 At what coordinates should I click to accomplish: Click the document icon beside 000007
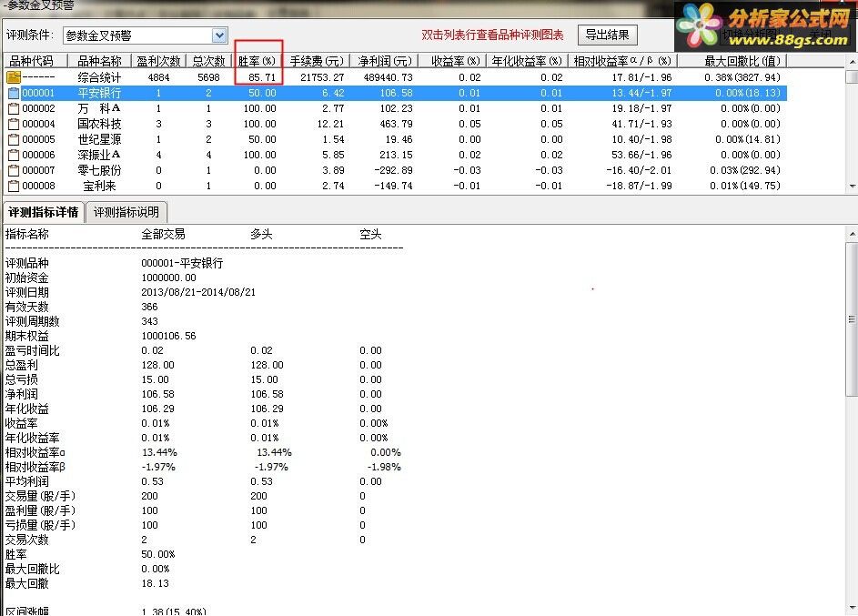[14, 170]
